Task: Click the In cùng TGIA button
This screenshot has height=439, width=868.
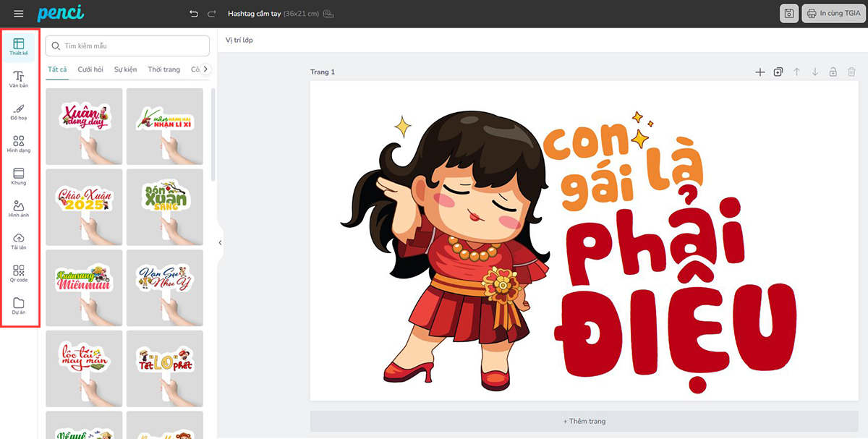Action: (x=833, y=14)
